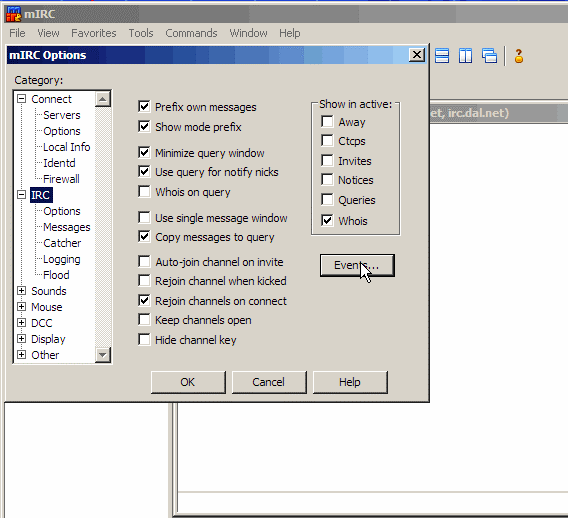Check Hide channel key
This screenshot has width=568, height=518.
(x=144, y=339)
